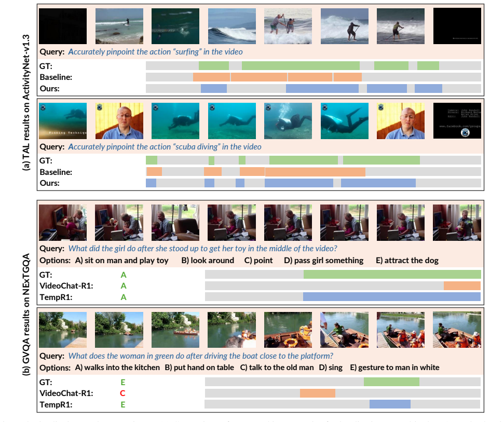This screenshot has width=504, height=422.
Task: Select the surfer in green shirt frame
Action: [x=401, y=26]
